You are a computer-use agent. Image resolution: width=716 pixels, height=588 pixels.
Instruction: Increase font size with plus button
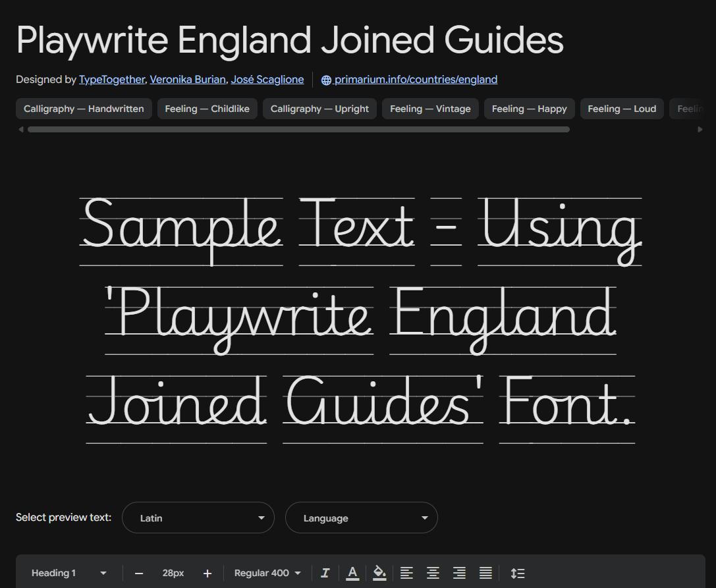[x=207, y=574]
